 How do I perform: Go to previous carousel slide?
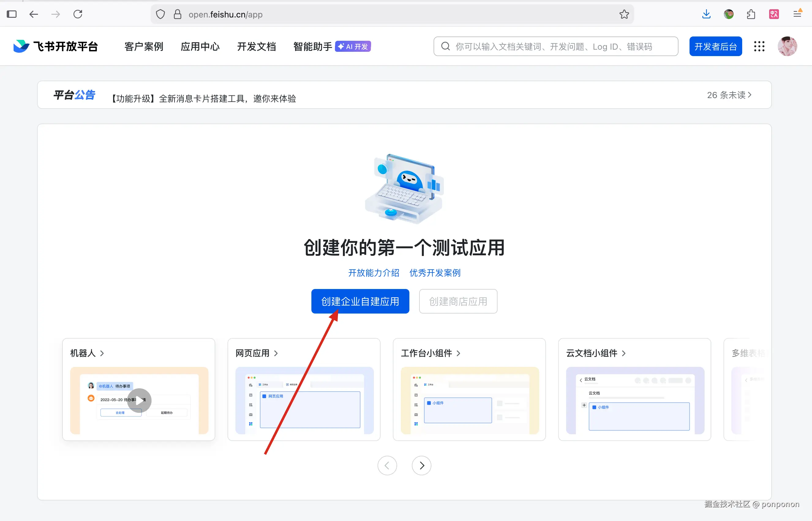(387, 466)
